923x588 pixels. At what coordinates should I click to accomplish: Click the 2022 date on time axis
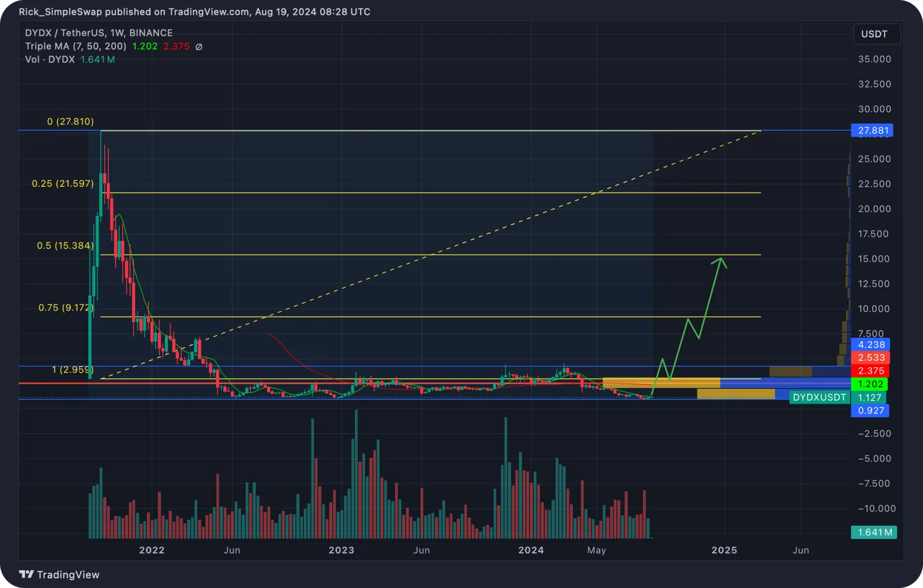click(152, 550)
